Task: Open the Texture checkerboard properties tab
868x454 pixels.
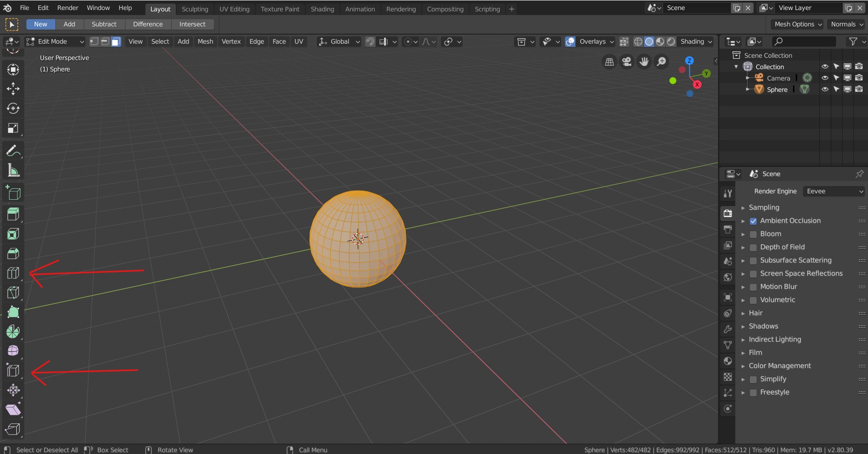Action: click(x=728, y=377)
